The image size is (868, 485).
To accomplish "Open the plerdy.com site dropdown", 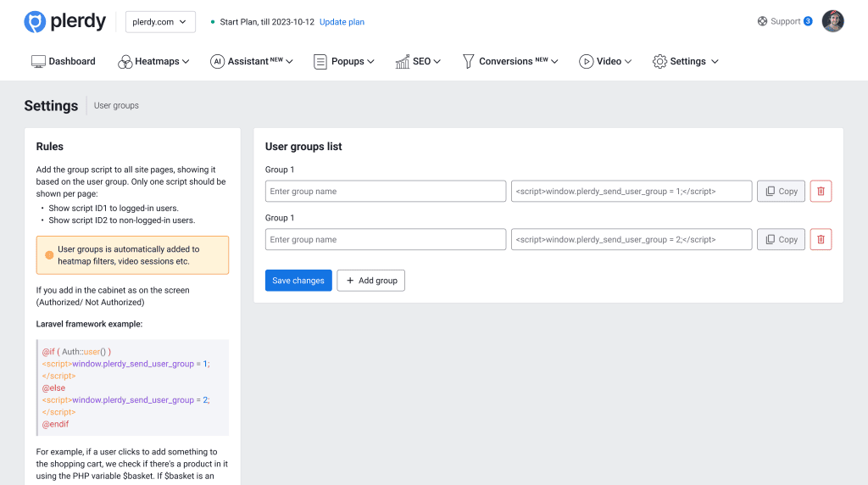I will click(x=160, y=22).
